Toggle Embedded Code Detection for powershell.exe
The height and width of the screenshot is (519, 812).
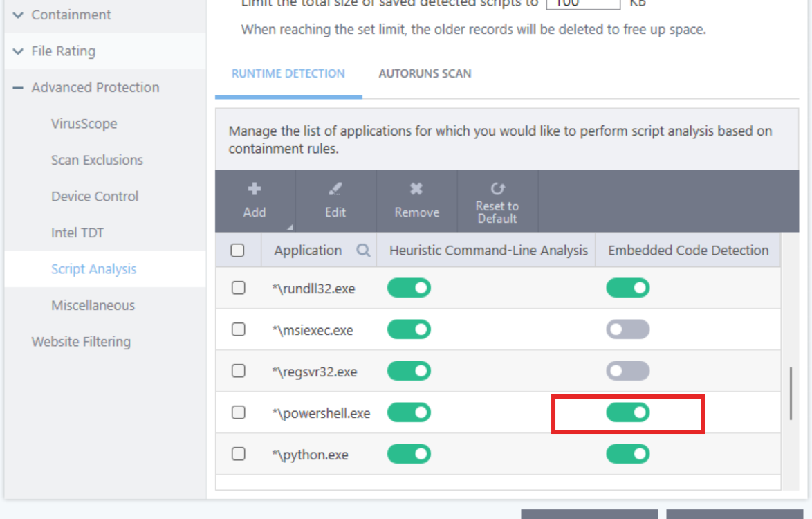[x=628, y=413]
